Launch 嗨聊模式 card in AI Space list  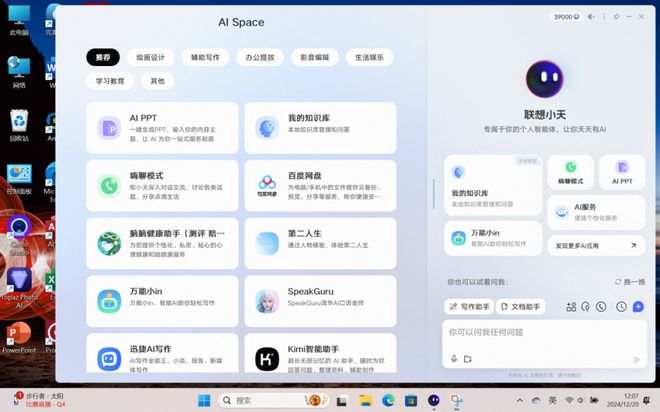(162, 186)
